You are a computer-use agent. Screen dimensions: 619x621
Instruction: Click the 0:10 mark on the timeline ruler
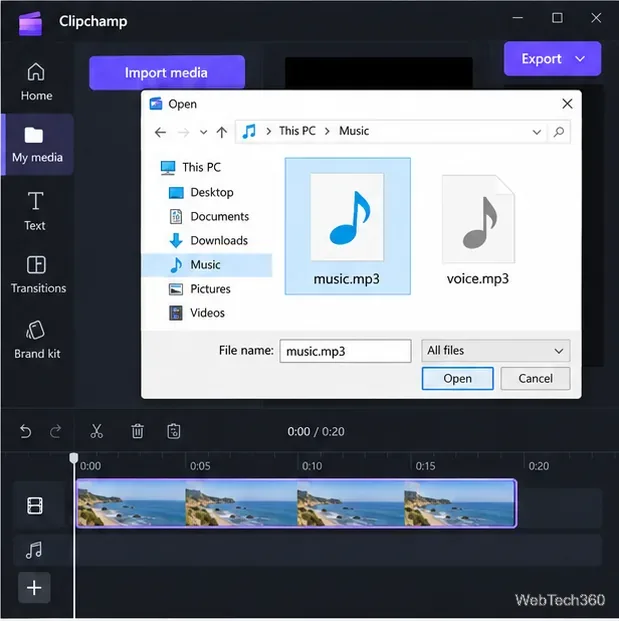click(312, 466)
